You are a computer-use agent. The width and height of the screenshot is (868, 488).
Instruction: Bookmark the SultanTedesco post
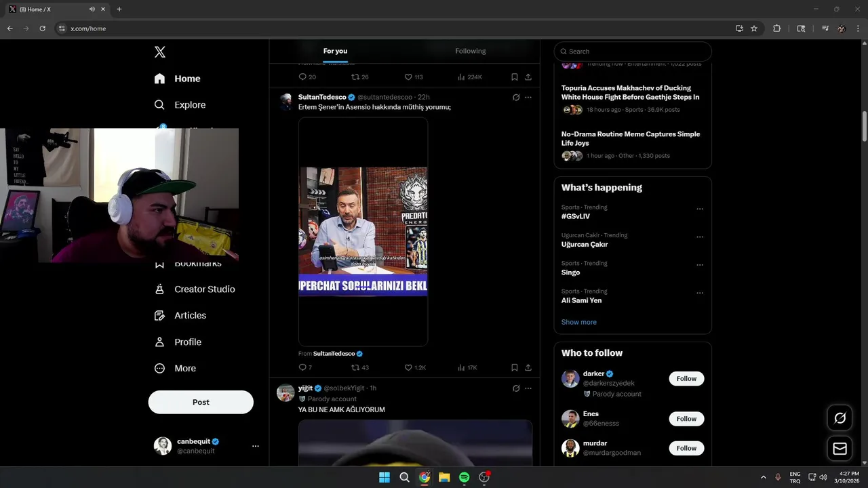515,367
